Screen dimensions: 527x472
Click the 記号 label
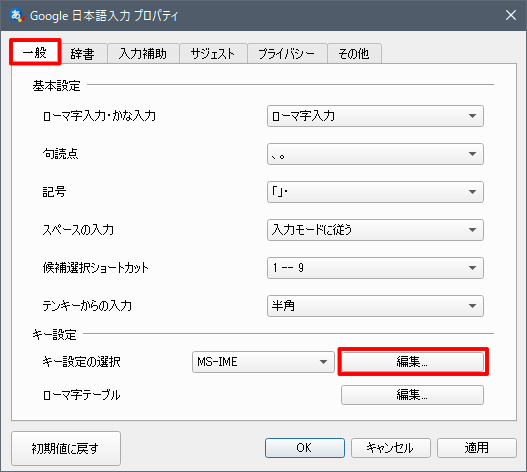(54, 192)
